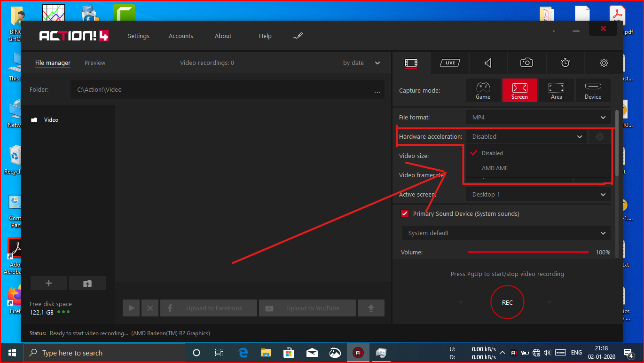The height and width of the screenshot is (363, 644).
Task: Open the video recording tab icon
Action: pos(411,63)
